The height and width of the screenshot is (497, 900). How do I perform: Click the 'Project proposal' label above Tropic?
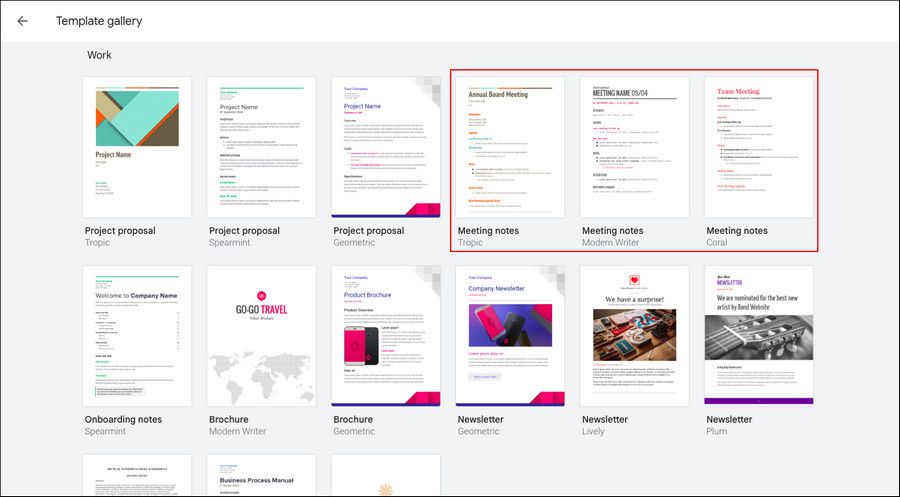tap(120, 231)
